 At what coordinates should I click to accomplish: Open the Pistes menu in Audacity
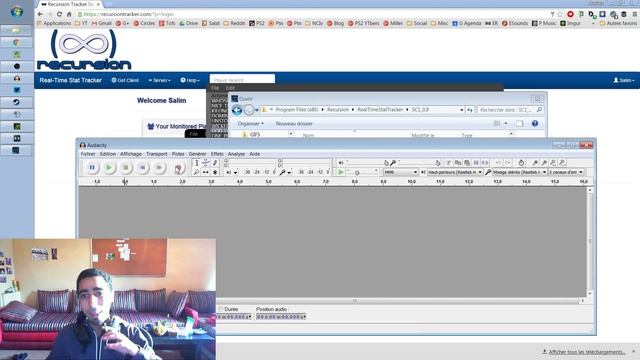pyautogui.click(x=178, y=154)
